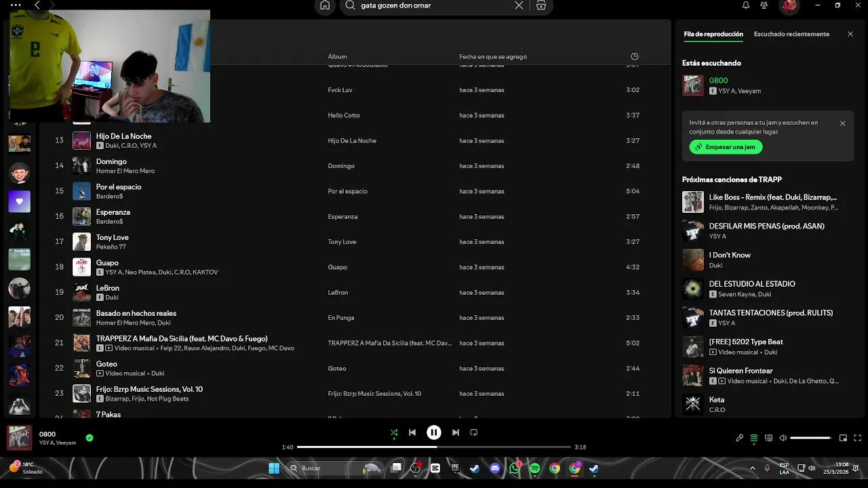This screenshot has height=488, width=868.
Task: Open Frijo: Bzrp Music Sessions, Vol. 10 album link
Action: (374, 394)
